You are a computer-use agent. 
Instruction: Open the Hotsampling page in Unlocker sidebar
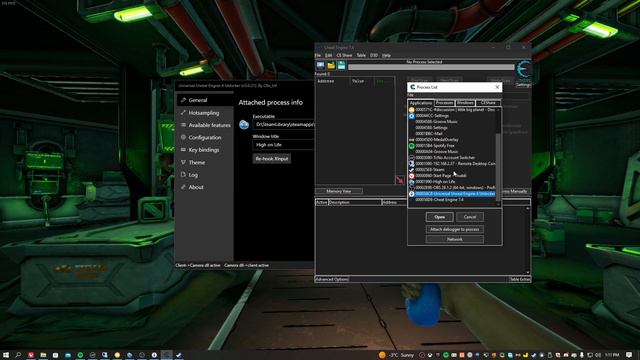[205, 113]
